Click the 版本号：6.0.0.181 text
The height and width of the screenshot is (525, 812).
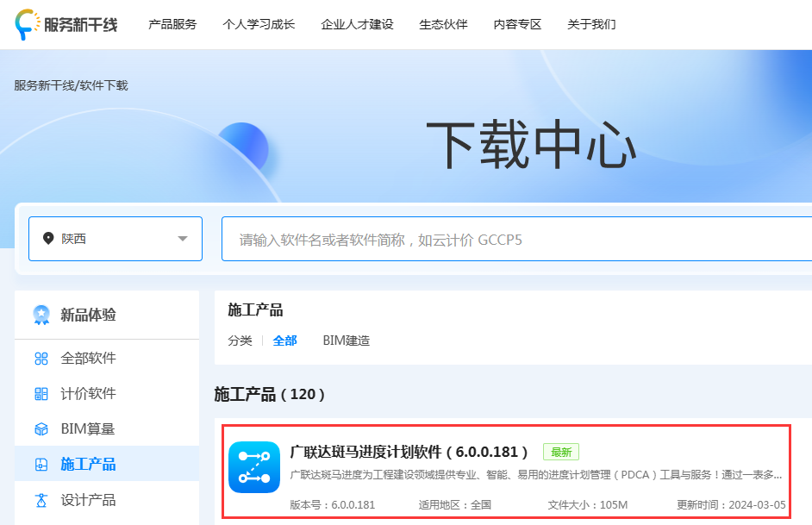[x=333, y=505]
